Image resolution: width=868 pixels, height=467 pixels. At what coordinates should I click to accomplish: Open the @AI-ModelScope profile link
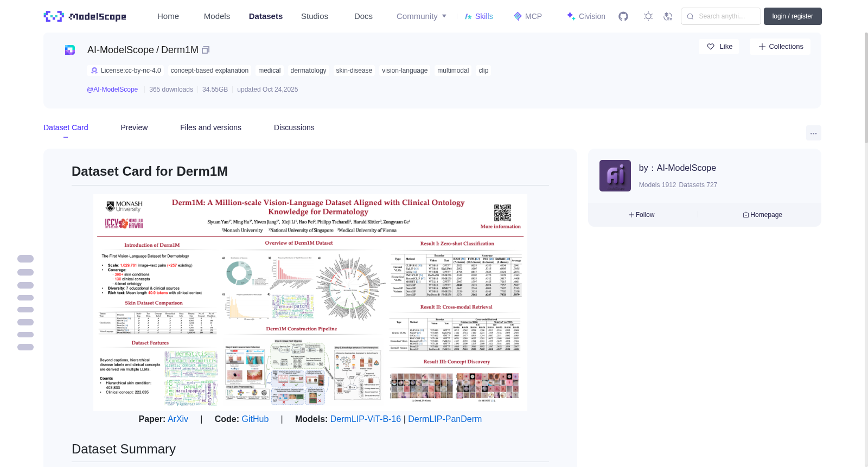tap(112, 89)
